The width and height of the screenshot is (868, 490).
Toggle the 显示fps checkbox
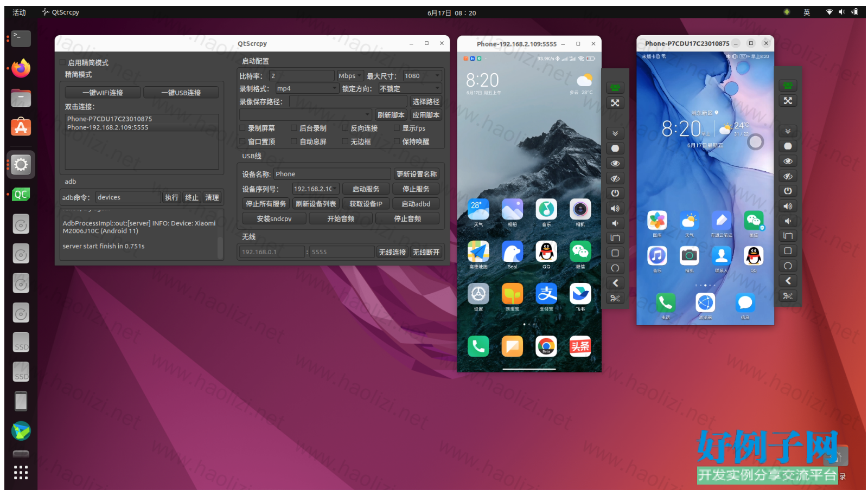coord(397,128)
